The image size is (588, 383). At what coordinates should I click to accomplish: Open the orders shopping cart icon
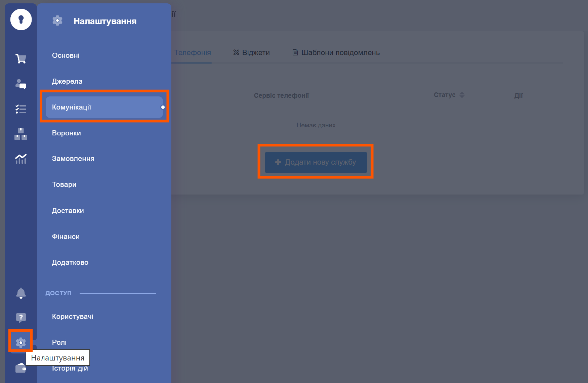[x=21, y=59]
